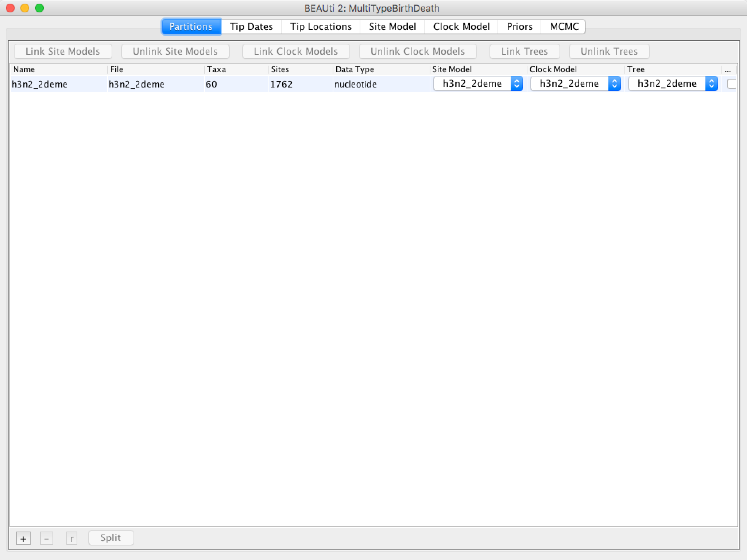This screenshot has width=747, height=560.
Task: Open the Tree dropdown for h3n2_2deme
Action: click(x=673, y=84)
